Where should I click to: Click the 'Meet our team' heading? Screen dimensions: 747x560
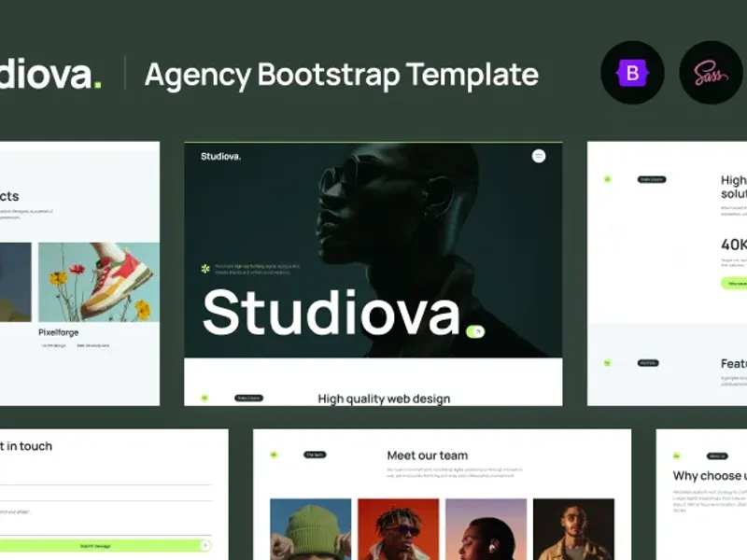427,455
